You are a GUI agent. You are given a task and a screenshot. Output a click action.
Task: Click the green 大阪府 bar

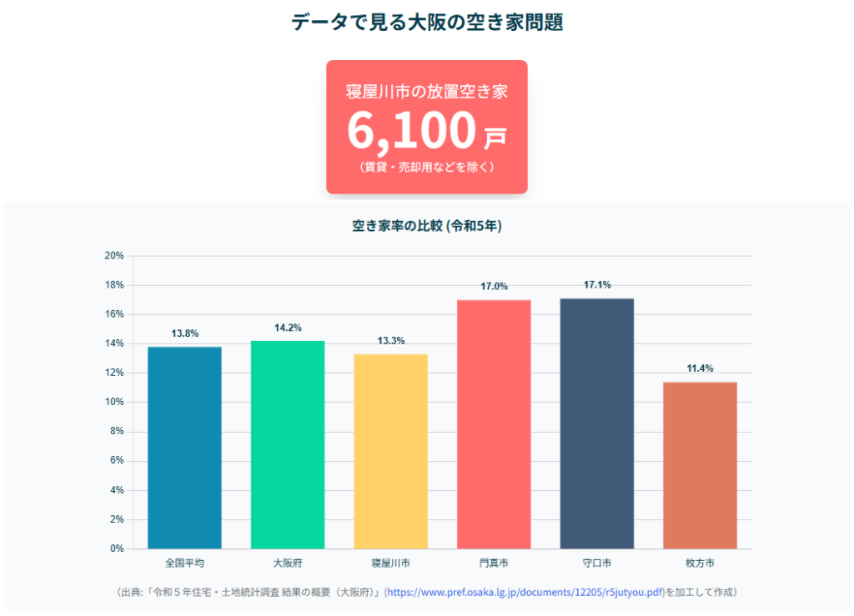[288, 444]
